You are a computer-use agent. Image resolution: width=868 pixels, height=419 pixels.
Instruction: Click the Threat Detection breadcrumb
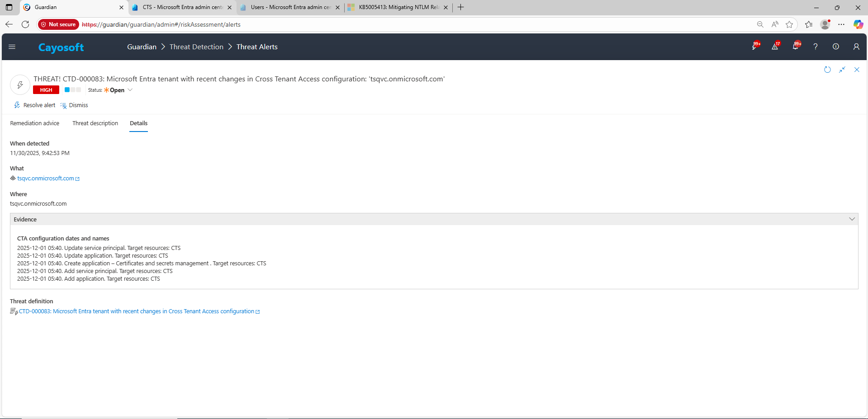click(x=196, y=47)
